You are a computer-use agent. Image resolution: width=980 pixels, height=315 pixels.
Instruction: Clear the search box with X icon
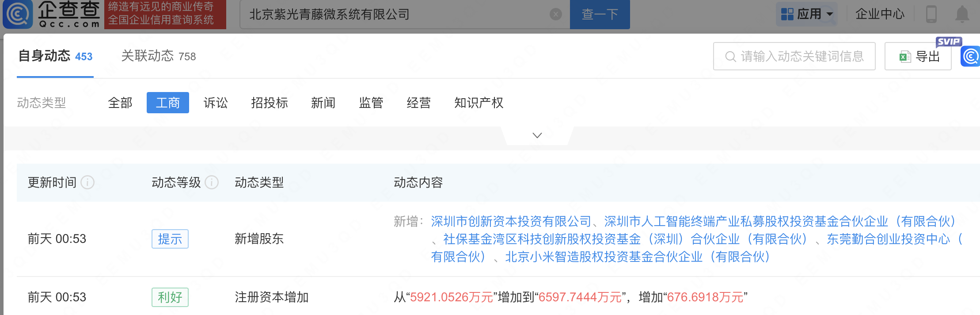point(556,14)
